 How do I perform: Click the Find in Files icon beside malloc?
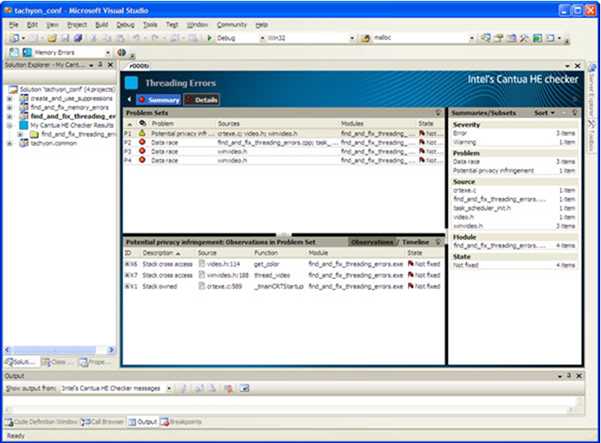coord(366,38)
